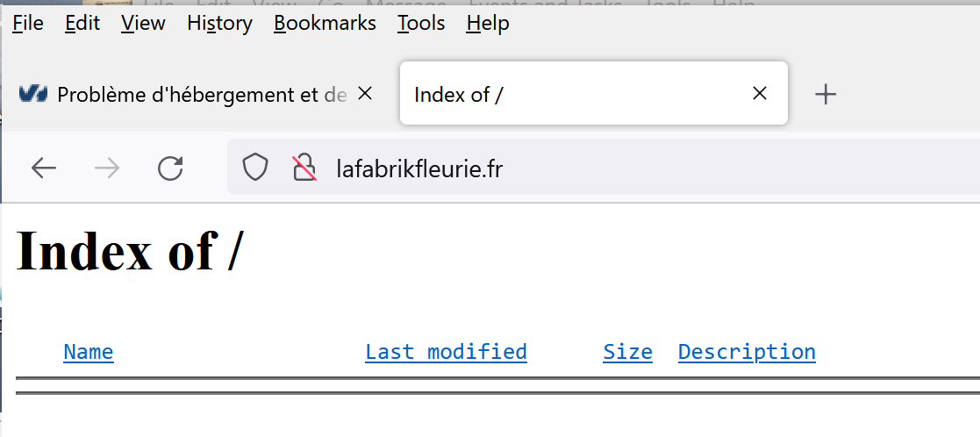Click the back navigation arrow
Image resolution: width=980 pixels, height=437 pixels.
(x=44, y=168)
